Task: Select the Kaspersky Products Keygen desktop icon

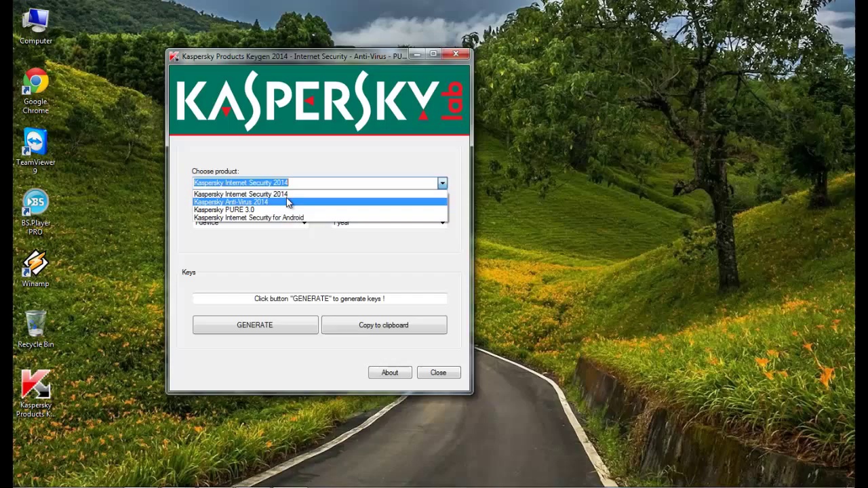Action: [x=35, y=394]
